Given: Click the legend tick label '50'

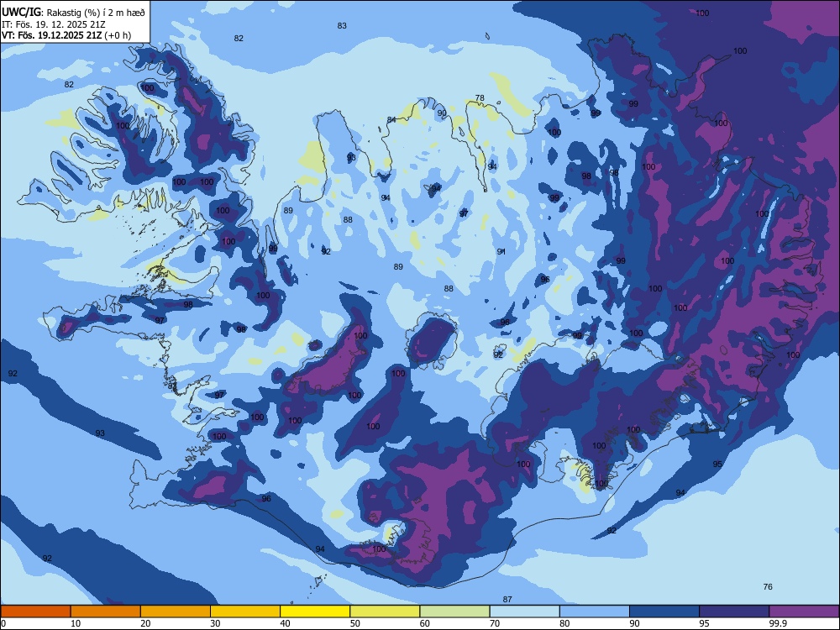Looking at the screenshot, I should (355, 623).
